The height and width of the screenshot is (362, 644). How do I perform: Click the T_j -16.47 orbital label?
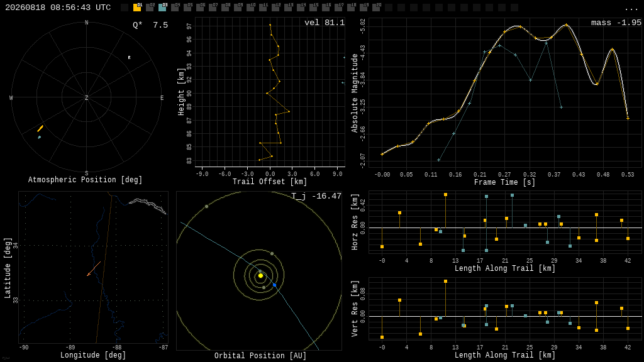[x=316, y=196]
